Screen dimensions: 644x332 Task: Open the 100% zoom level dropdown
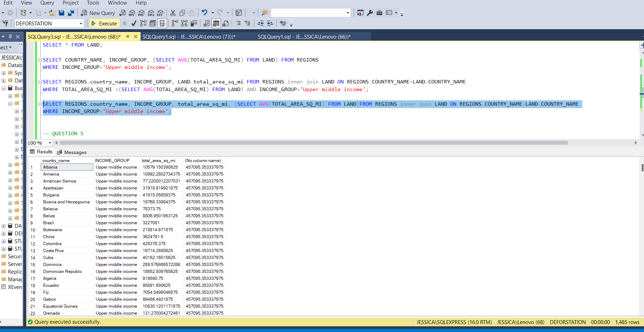tap(49, 143)
